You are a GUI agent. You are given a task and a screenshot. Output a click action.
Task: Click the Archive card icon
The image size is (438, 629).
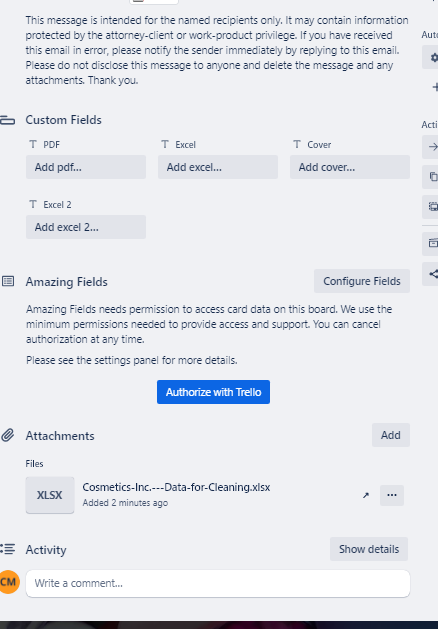tap(431, 243)
